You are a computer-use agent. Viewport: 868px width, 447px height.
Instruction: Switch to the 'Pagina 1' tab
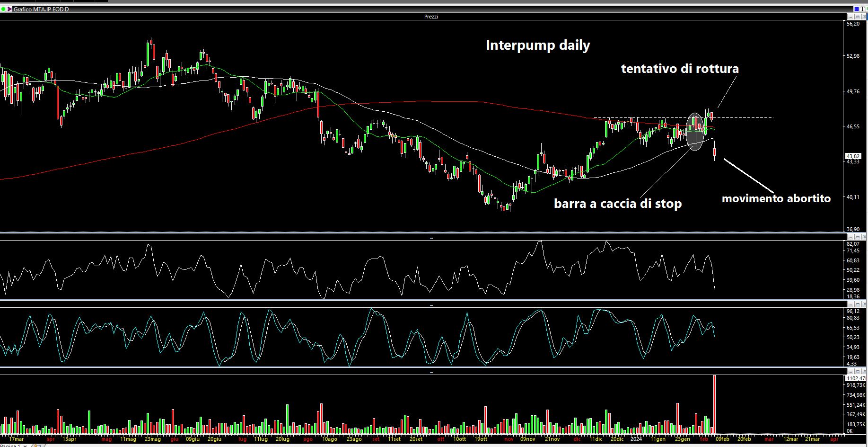pos(10,446)
